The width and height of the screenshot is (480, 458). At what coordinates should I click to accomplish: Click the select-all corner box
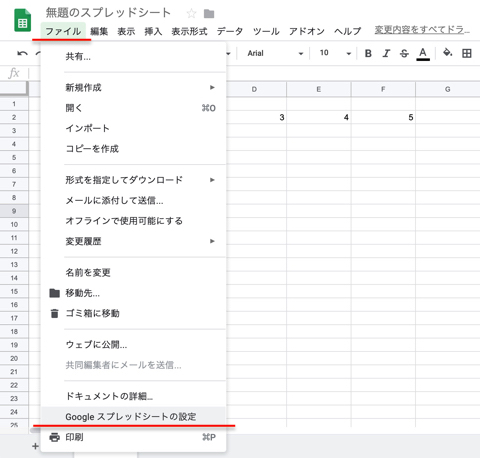pos(14,89)
